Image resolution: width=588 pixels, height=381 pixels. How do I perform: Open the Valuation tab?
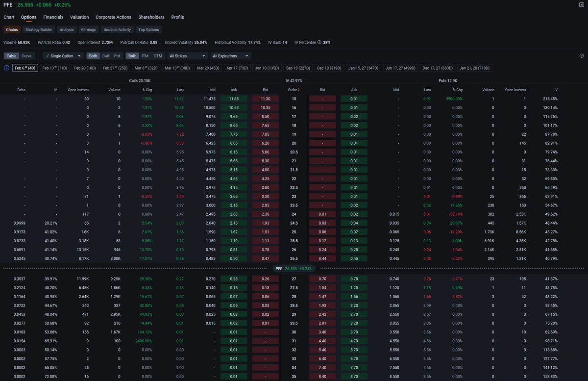click(79, 17)
